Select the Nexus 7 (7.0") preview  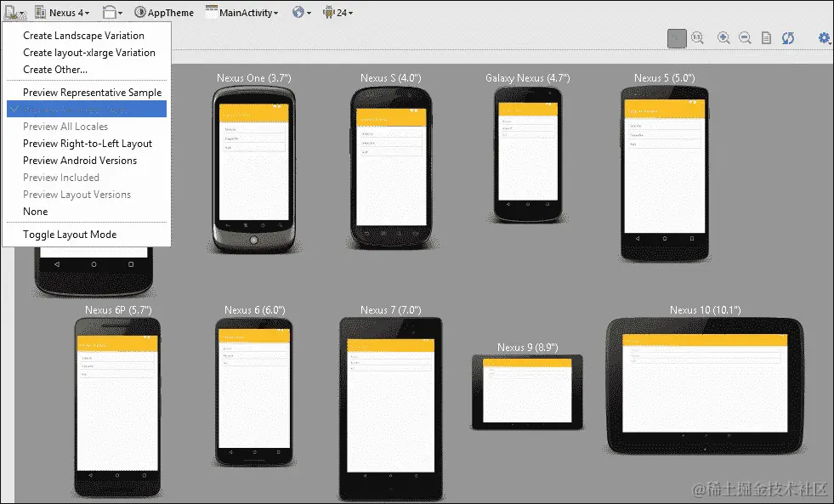(390, 409)
